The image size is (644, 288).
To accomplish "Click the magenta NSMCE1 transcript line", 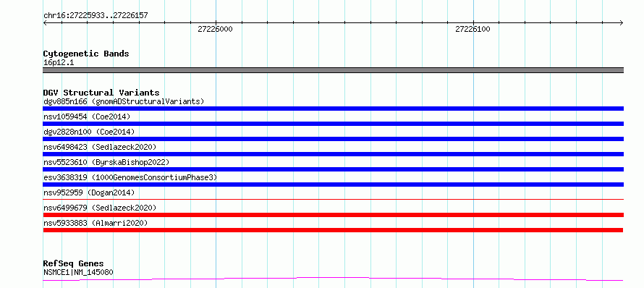I will pyautogui.click(x=333, y=279).
